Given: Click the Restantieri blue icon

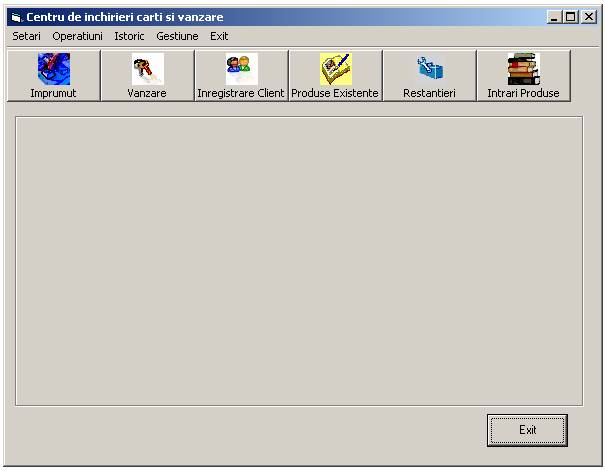Looking at the screenshot, I should pos(429,69).
